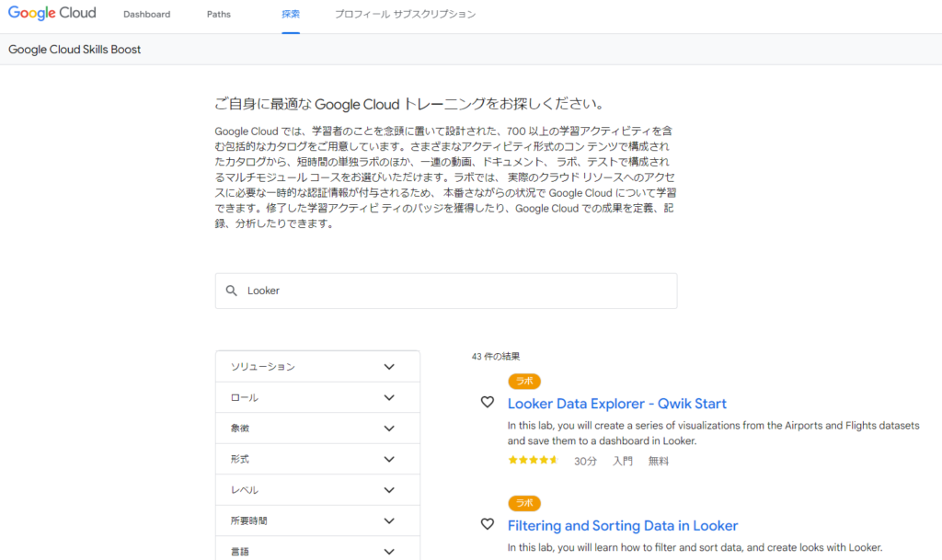Click the star rating of Looker Data Explorer
The image size is (942, 560).
[x=534, y=461]
